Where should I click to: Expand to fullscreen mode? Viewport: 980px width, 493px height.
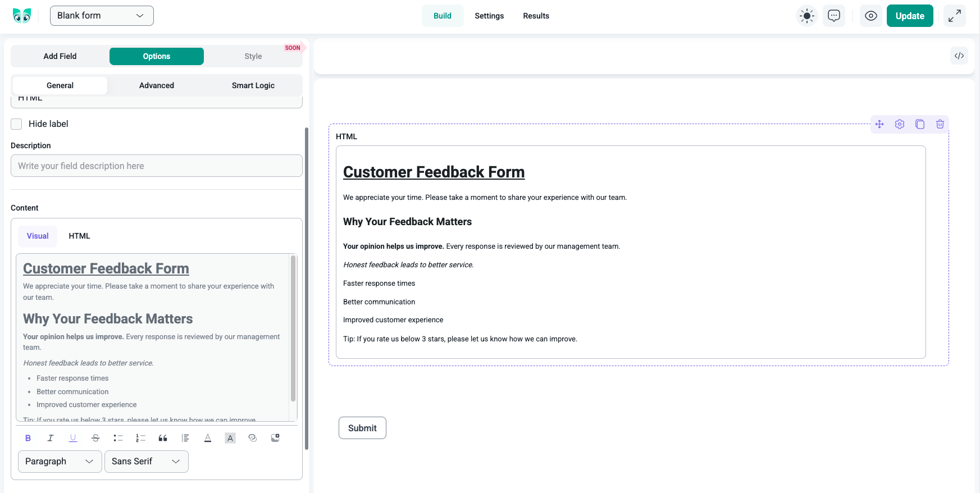point(955,16)
